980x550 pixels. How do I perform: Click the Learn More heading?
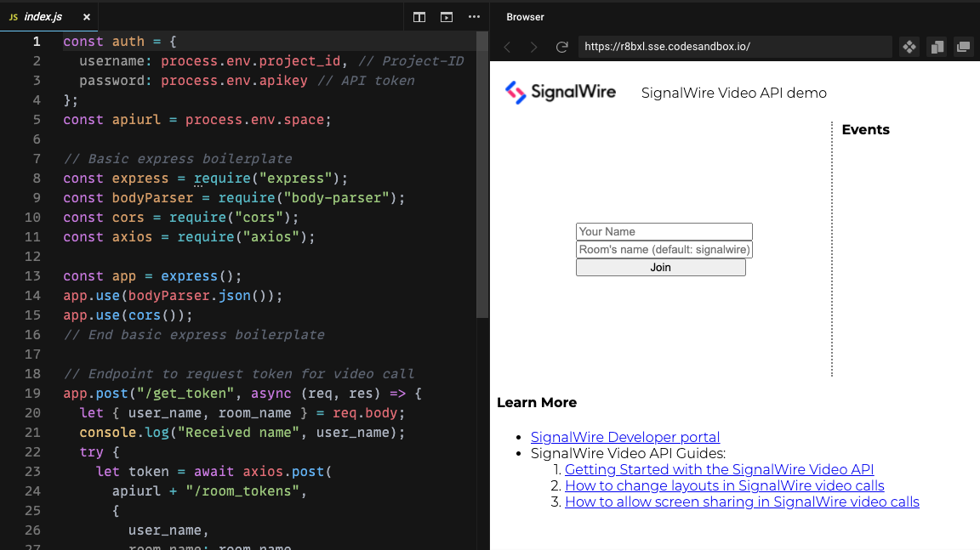click(536, 403)
